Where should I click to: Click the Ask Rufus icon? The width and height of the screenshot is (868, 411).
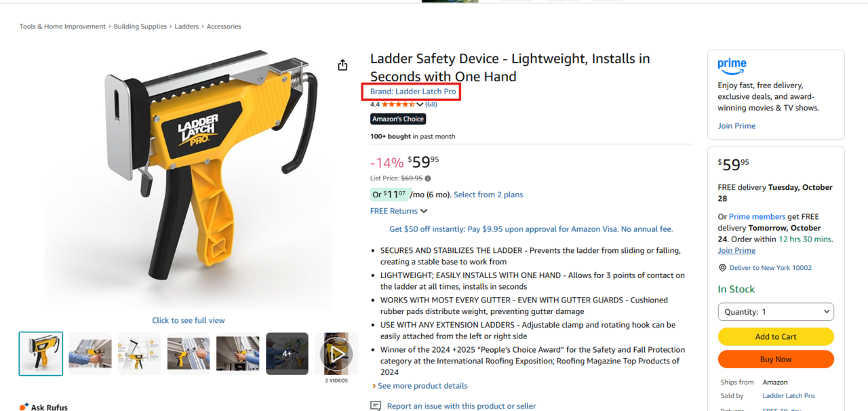24,407
